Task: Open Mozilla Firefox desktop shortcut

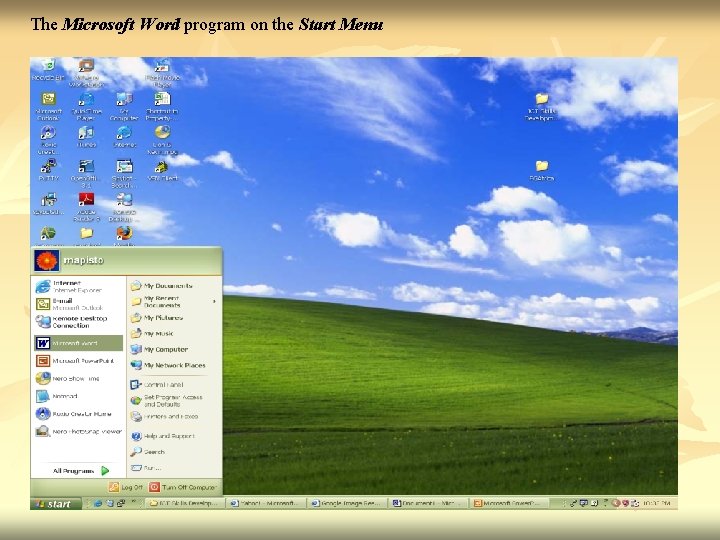Action: pyautogui.click(x=124, y=236)
